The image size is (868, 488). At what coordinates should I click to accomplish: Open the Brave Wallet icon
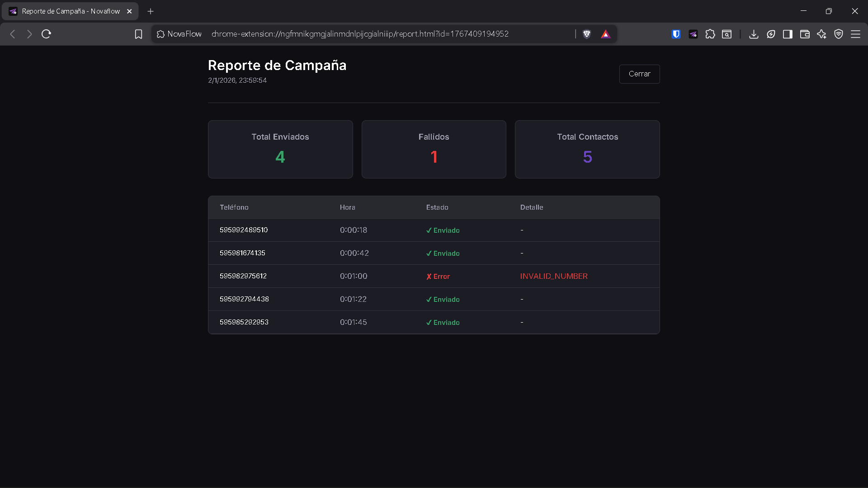(x=805, y=34)
